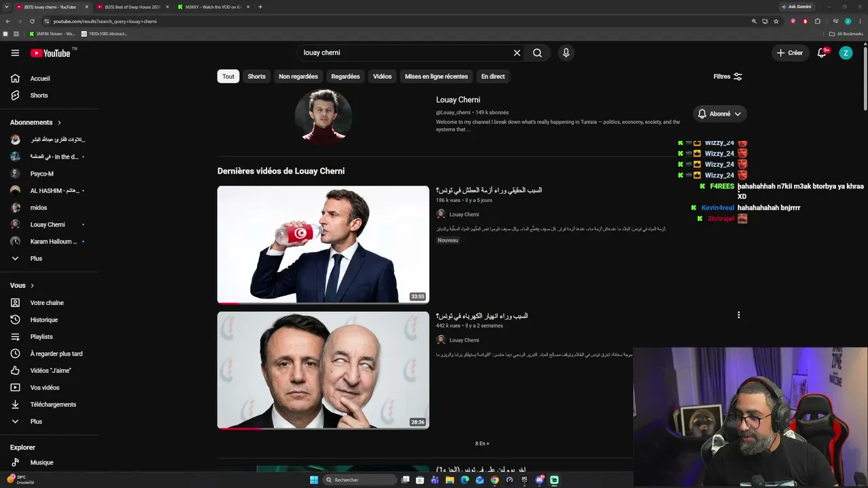This screenshot has width=868, height=488.
Task: Open a new browser tab
Action: 260,7
